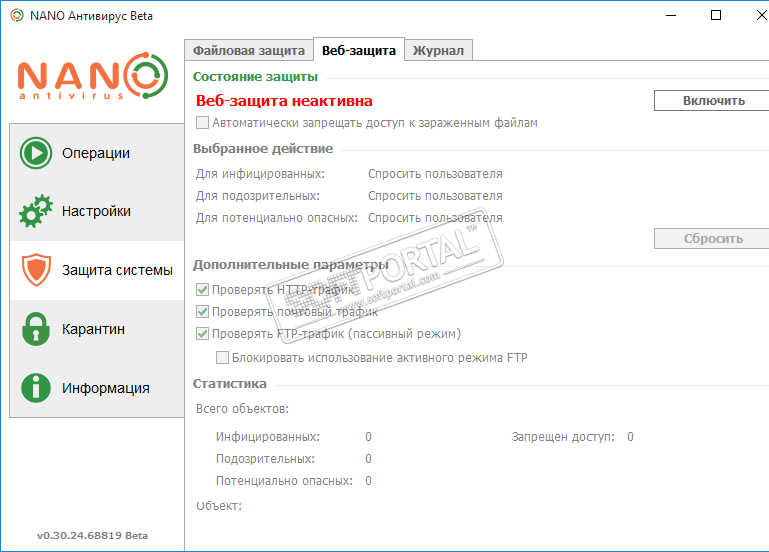The width and height of the screenshot is (769, 552).
Task: Toggle Блокировать использование активного режима FTP
Action: point(372,358)
